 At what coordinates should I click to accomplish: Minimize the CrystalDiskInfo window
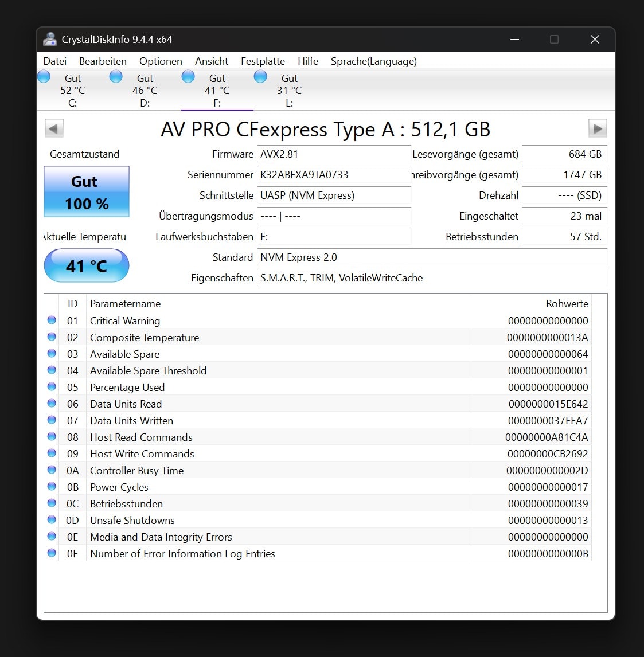coord(514,40)
